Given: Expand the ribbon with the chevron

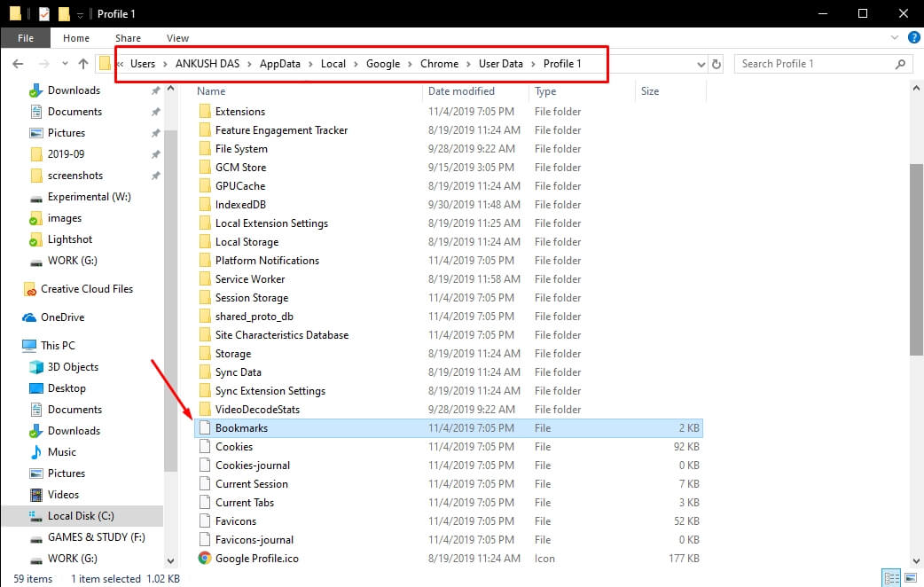Looking at the screenshot, I should (893, 38).
